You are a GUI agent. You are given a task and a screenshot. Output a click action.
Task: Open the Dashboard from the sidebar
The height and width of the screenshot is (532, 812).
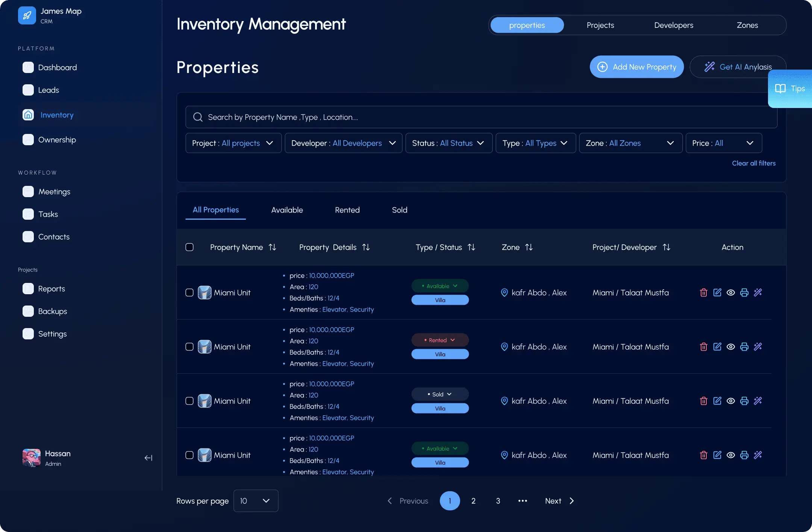tap(57, 67)
